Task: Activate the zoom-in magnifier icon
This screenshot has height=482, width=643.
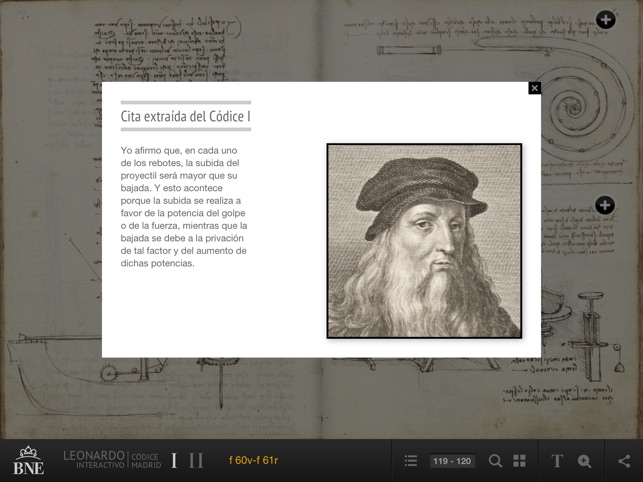Action: point(584,461)
